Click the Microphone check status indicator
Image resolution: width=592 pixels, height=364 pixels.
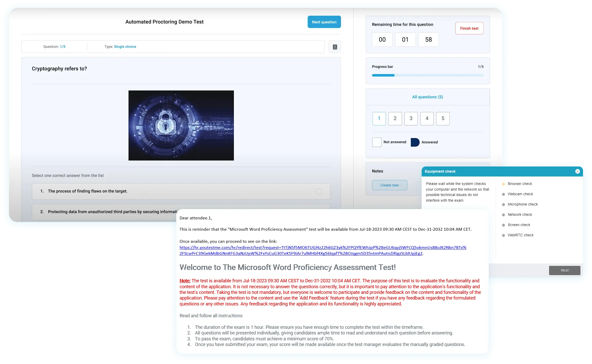(x=503, y=204)
